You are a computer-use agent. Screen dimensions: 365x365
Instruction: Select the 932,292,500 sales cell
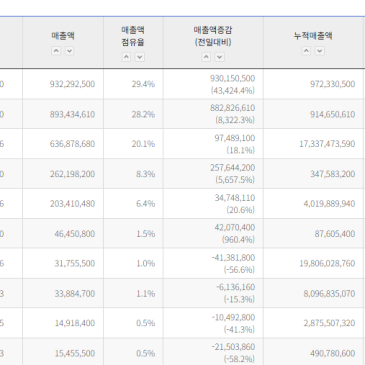(63, 84)
